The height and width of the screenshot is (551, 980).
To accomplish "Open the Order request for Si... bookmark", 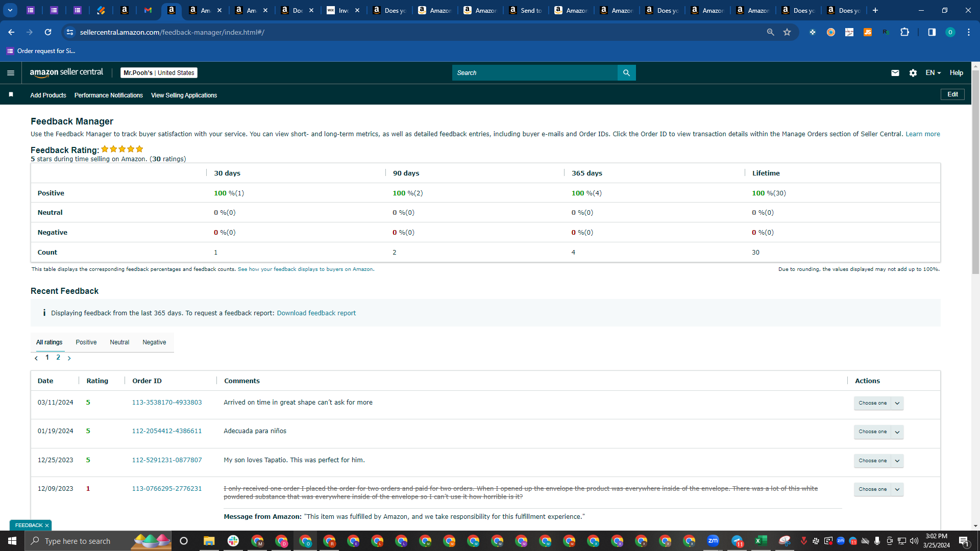I will point(41,51).
